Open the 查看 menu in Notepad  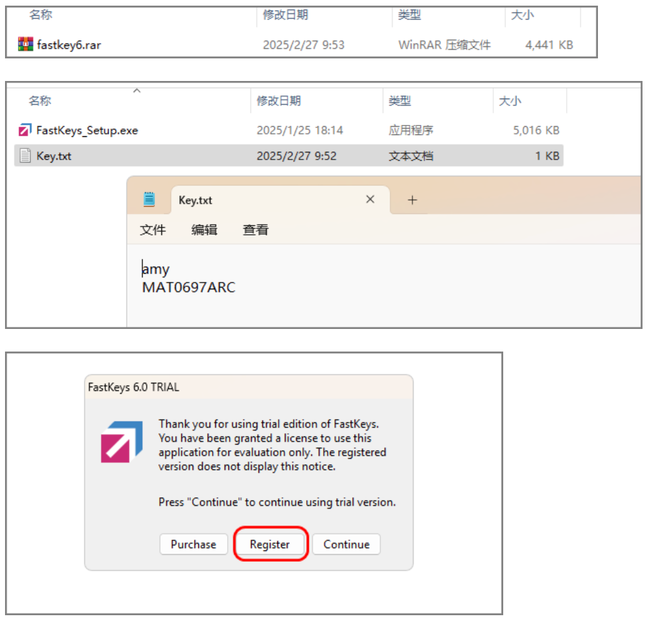pyautogui.click(x=255, y=230)
